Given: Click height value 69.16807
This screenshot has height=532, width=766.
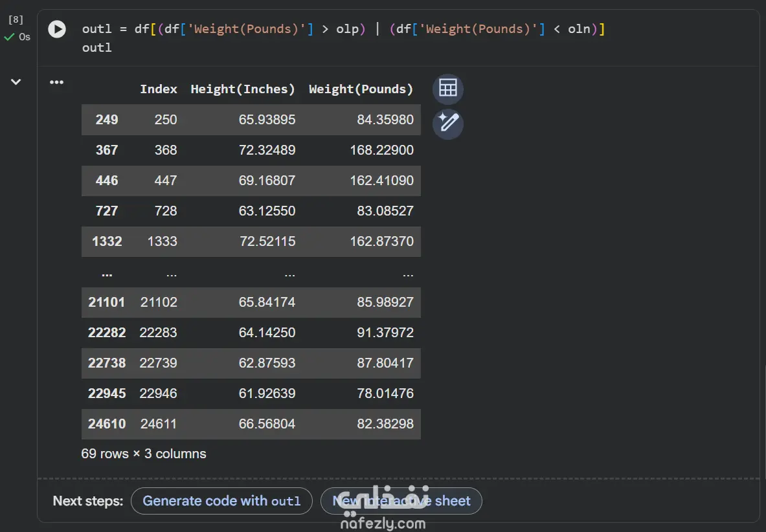Looking at the screenshot, I should [x=267, y=181].
